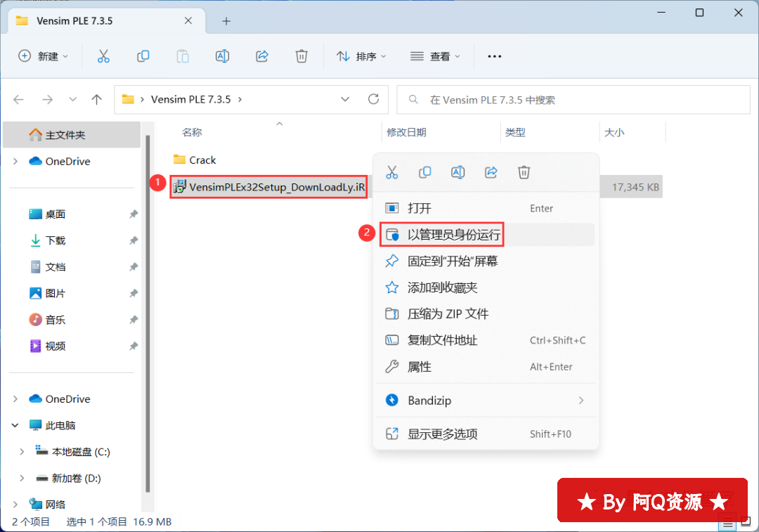
Task: Select 打开 (Open) in the context menu
Action: pyautogui.click(x=486, y=208)
